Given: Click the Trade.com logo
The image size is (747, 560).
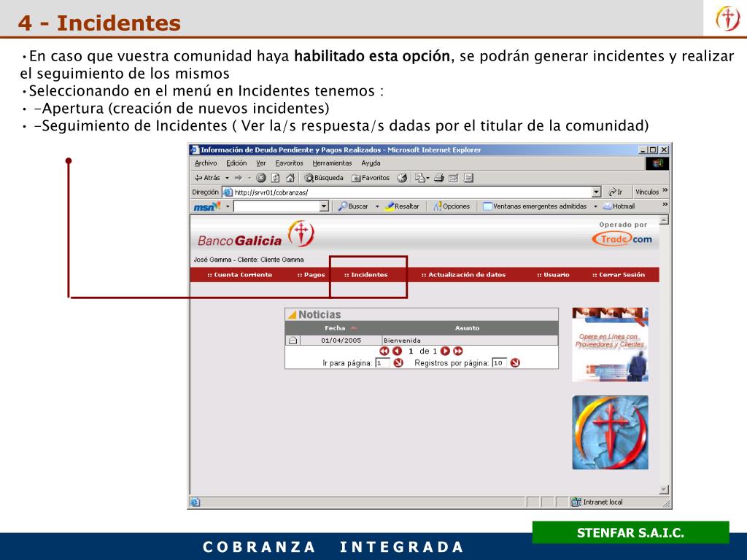Looking at the screenshot, I should [x=622, y=238].
